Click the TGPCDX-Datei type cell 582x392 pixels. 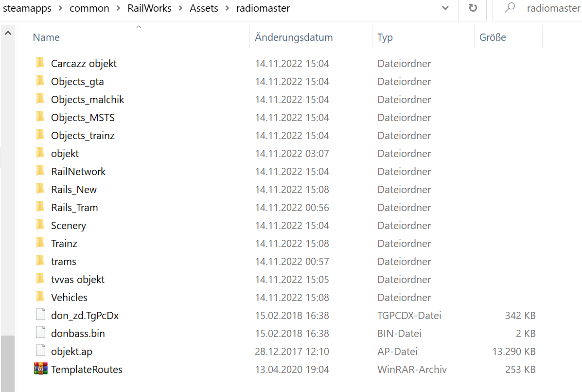point(409,316)
